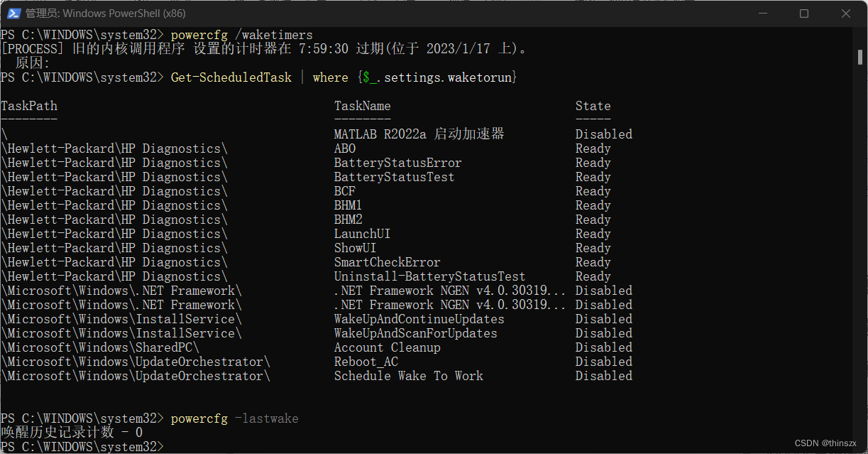Click the Disabled state of MATLAB R2022a
Viewport: 868px width, 454px height.
coord(604,134)
